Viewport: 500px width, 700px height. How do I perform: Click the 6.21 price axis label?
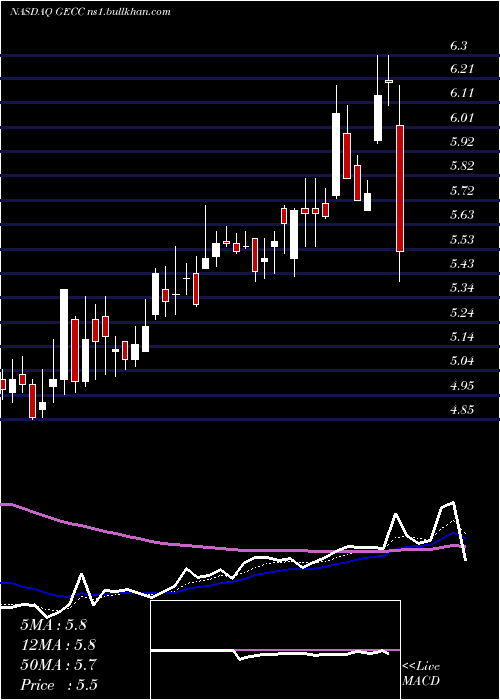click(462, 69)
